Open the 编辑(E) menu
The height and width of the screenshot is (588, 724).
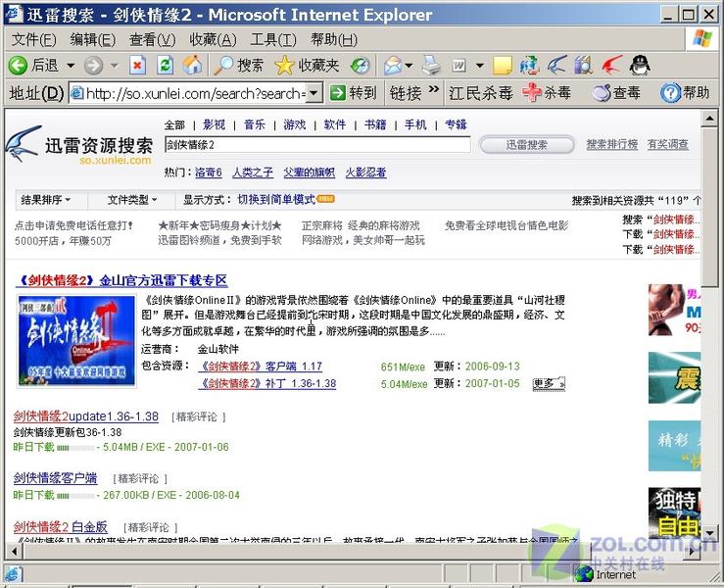tap(93, 40)
